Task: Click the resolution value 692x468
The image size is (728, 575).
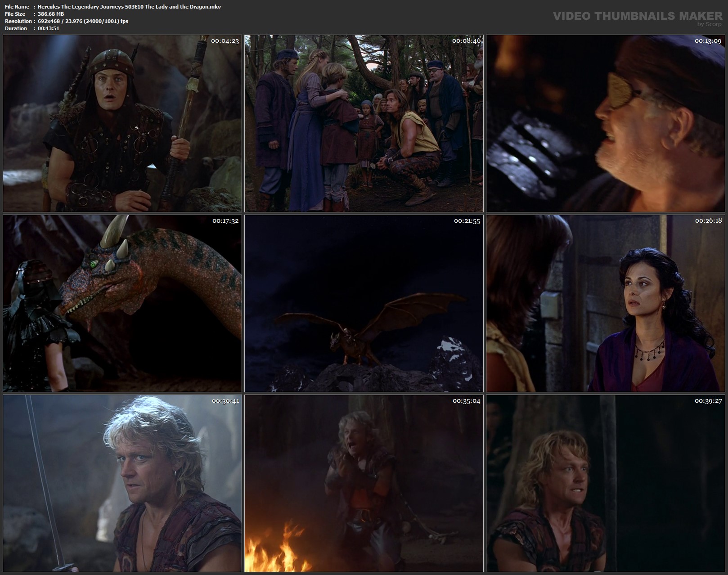Action: (x=49, y=21)
